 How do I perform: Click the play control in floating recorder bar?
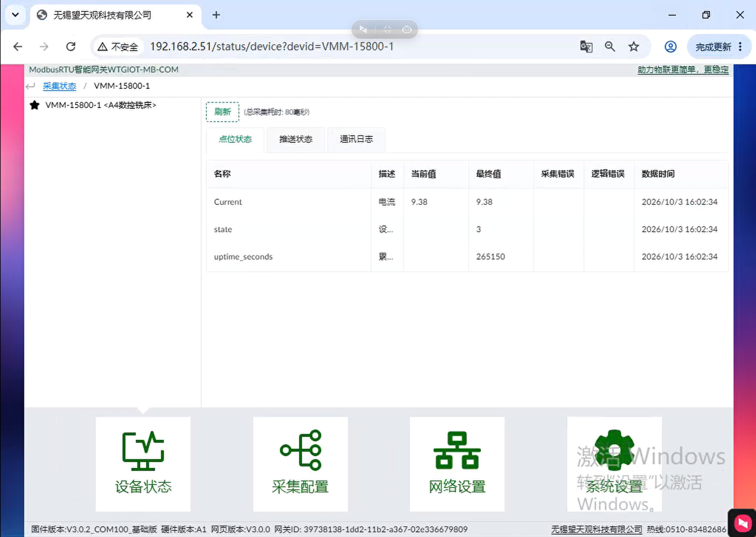(x=363, y=30)
